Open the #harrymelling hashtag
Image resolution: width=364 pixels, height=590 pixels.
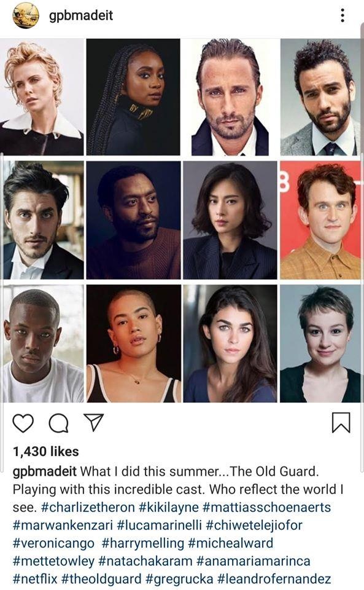(143, 543)
